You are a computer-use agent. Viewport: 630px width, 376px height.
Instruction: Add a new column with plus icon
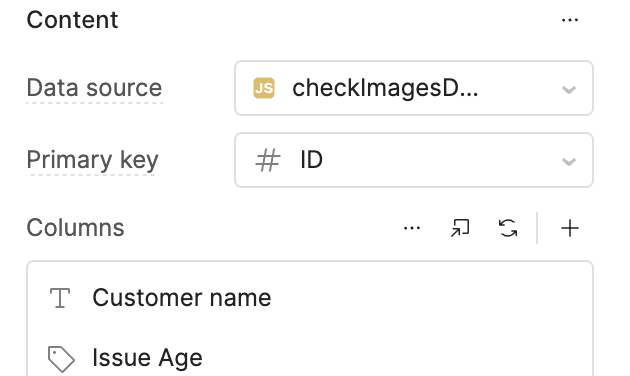pyautogui.click(x=570, y=228)
